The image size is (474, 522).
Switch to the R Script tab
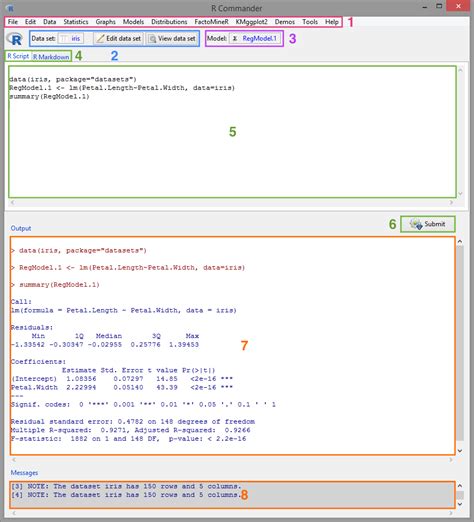(x=18, y=56)
